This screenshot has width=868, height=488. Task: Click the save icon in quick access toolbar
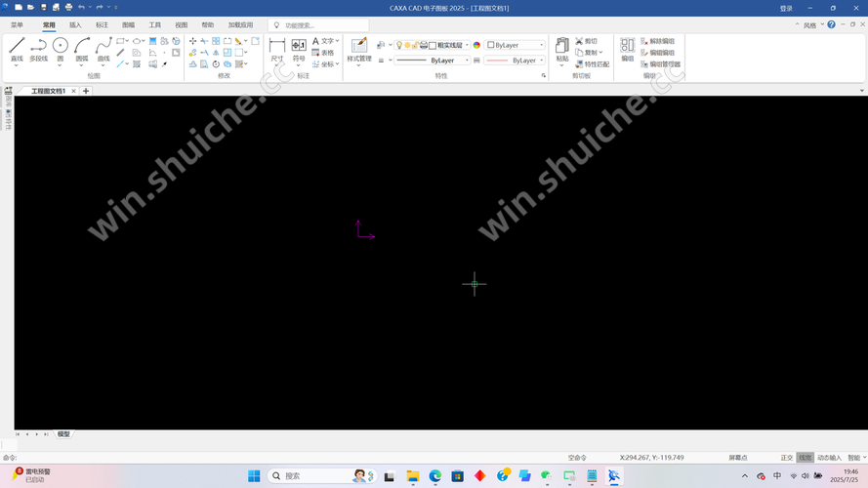(x=43, y=7)
